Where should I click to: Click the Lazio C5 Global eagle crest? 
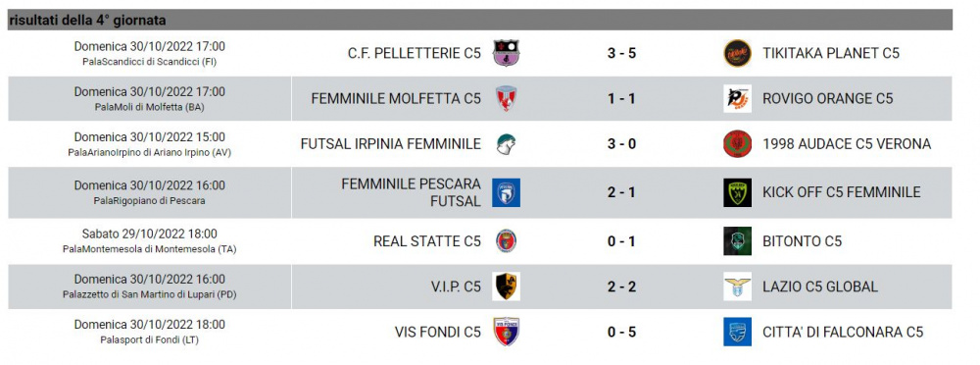737,287
